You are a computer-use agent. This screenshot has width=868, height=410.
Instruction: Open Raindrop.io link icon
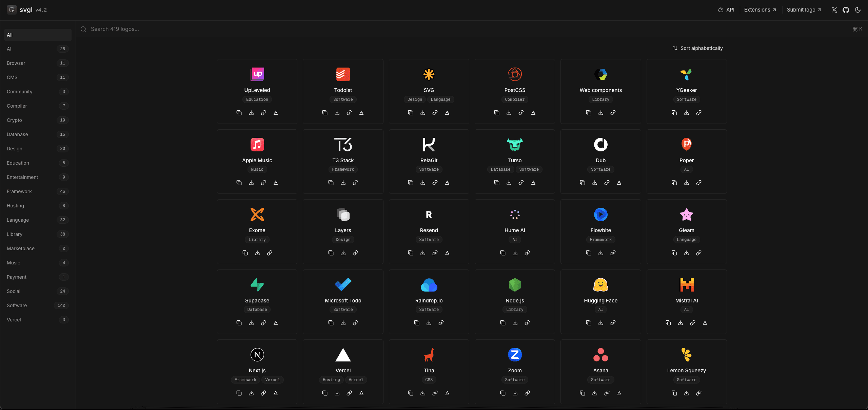pyautogui.click(x=441, y=323)
